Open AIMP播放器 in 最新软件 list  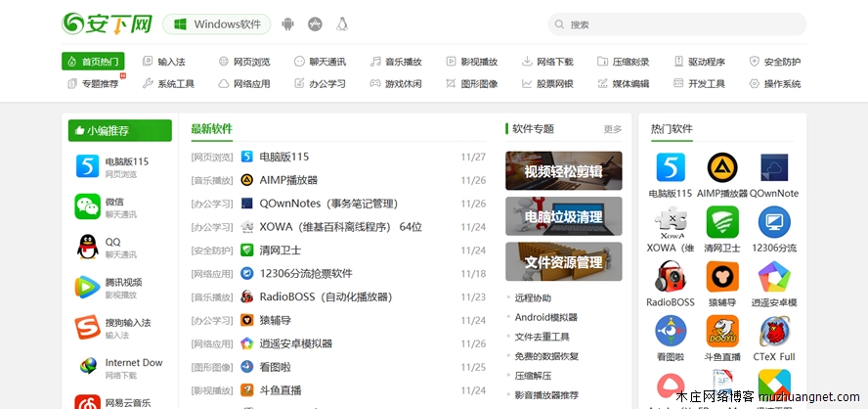pos(288,180)
